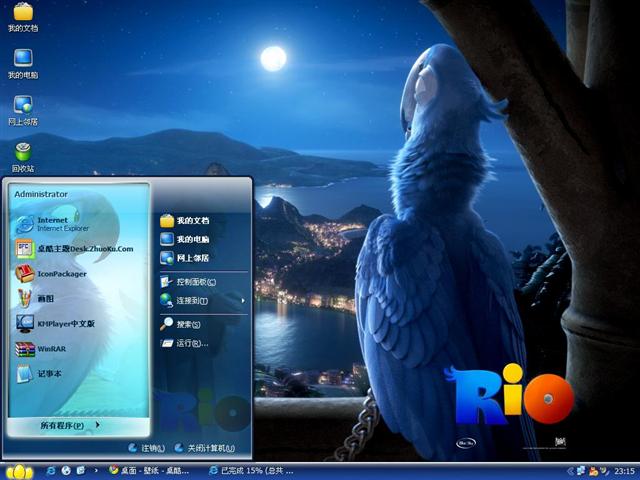Viewport: 640px width, 480px height.
Task: Expand 所有程序(P) all programs list
Action: point(70,425)
